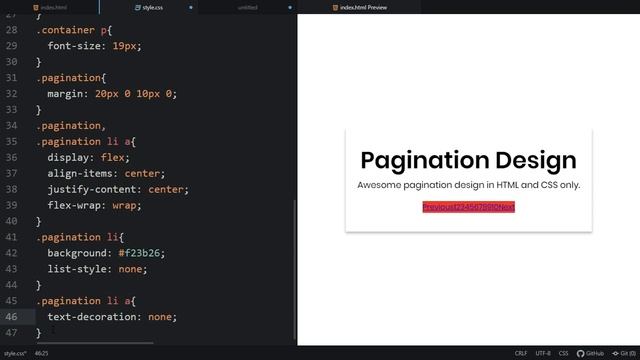Place cursor on list-style: none line
Viewport: 640px width, 360px height.
click(x=97, y=269)
